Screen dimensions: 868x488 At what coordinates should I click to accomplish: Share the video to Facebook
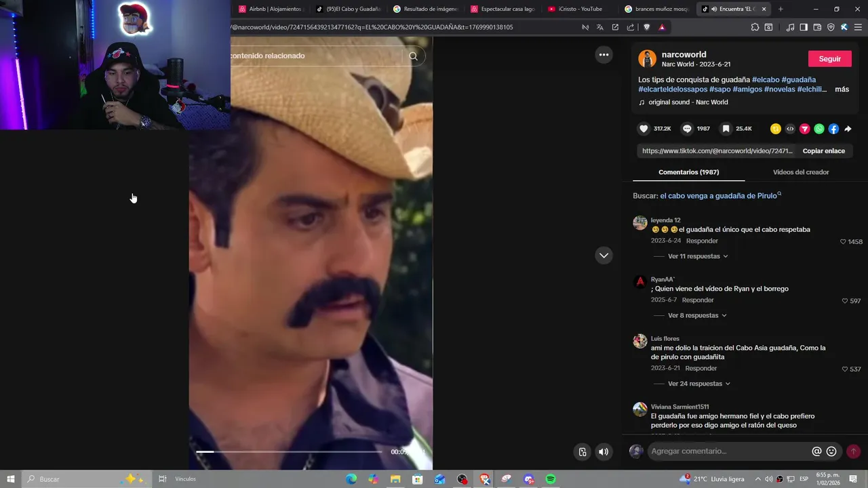coord(833,129)
